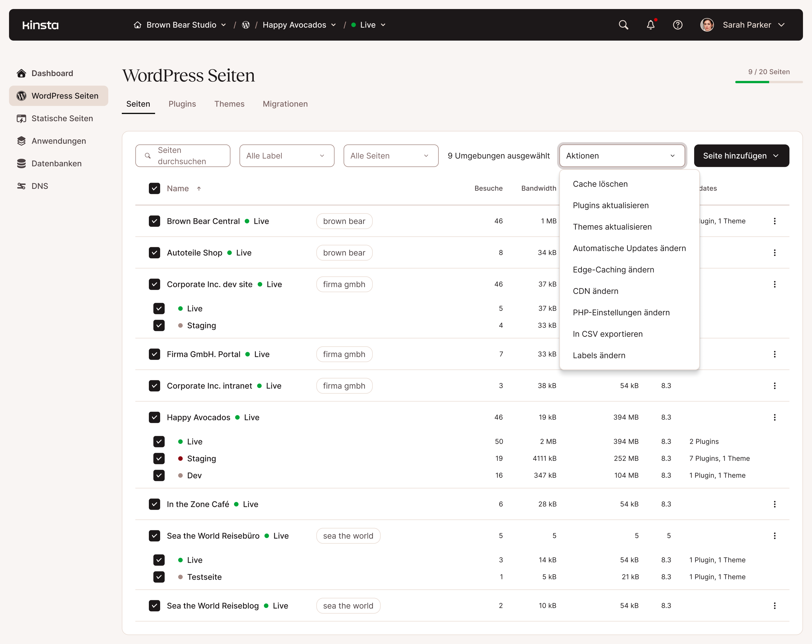Click the Seiten durchsuchen search field
The height and width of the screenshot is (644, 812).
point(183,156)
